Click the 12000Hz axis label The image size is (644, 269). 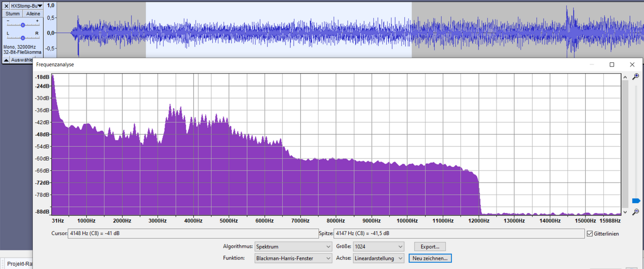[478, 221]
